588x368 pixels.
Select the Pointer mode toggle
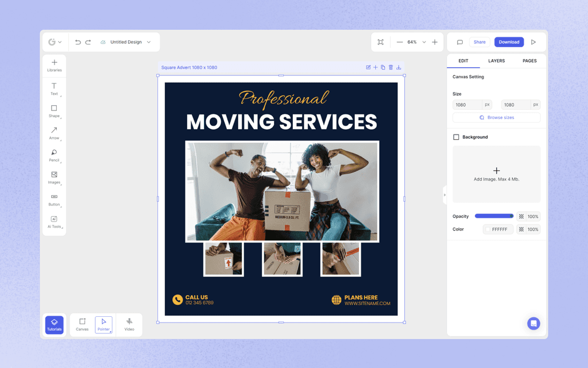103,324
